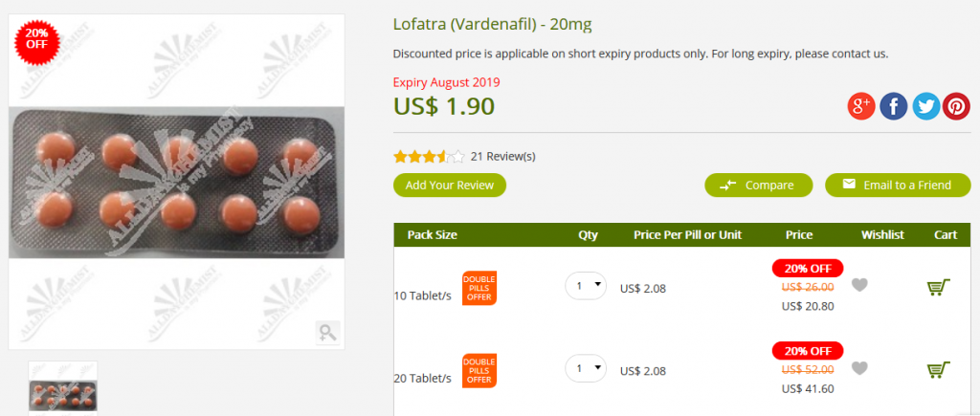Open quantity dropdown for 20 Tablet/s
The width and height of the screenshot is (980, 416).
(x=586, y=368)
